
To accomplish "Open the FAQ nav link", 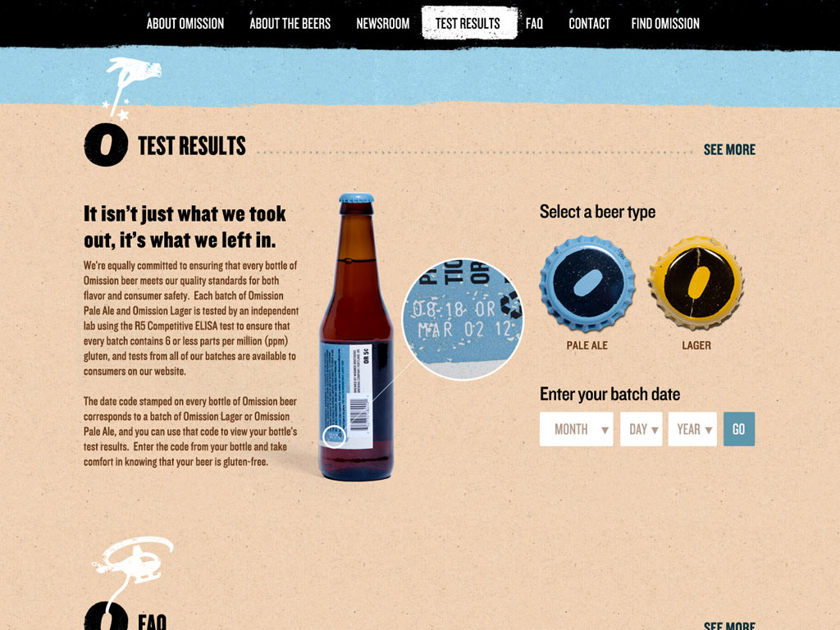I will click(x=534, y=24).
